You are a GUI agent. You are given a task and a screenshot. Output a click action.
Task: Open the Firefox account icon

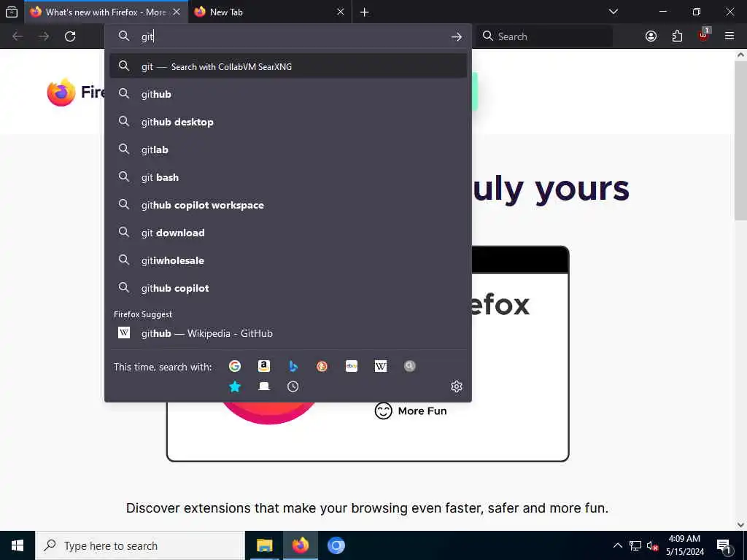(651, 36)
